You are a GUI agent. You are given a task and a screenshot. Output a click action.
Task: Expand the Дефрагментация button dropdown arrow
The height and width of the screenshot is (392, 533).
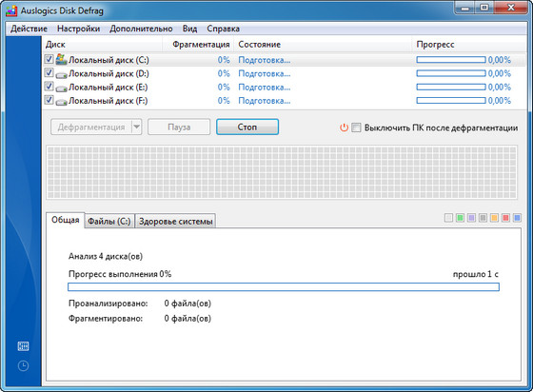(x=137, y=127)
